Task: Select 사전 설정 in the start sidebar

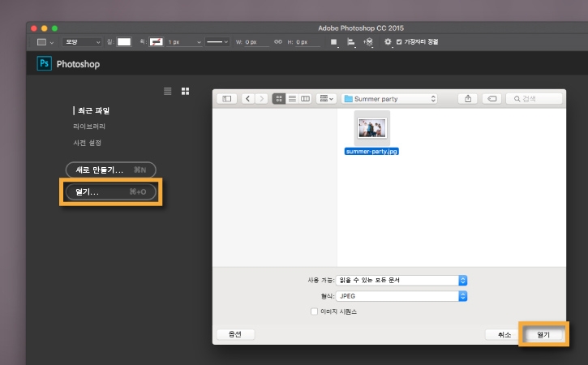Action: (x=88, y=143)
